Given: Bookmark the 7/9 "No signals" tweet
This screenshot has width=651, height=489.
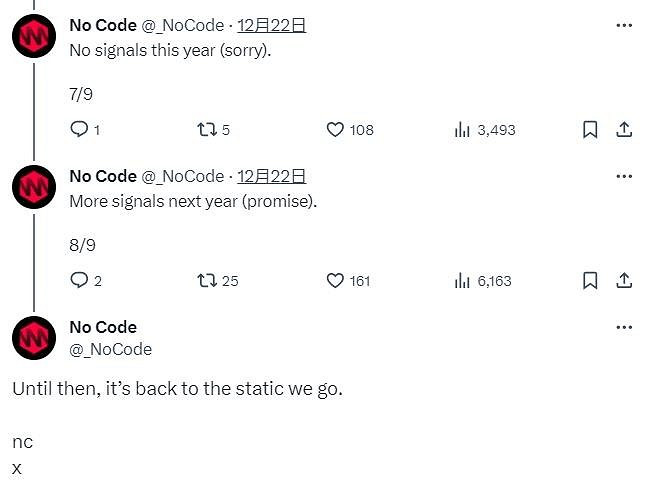Looking at the screenshot, I should click(x=590, y=129).
